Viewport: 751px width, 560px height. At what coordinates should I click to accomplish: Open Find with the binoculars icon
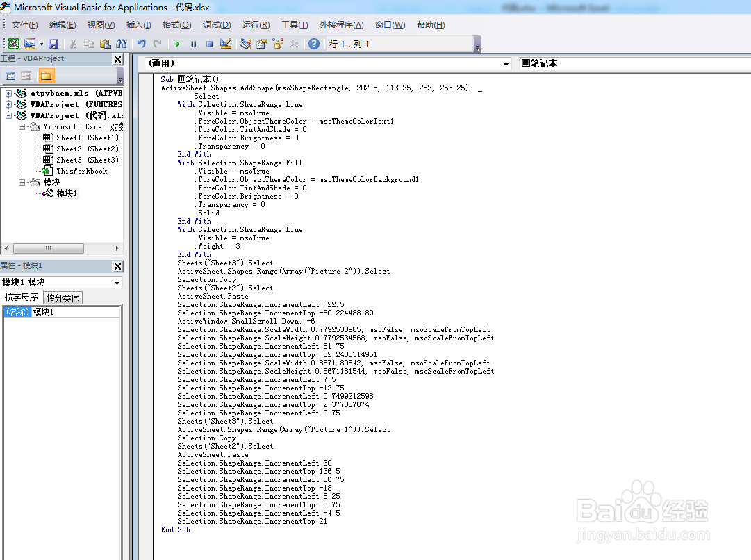coord(121,44)
